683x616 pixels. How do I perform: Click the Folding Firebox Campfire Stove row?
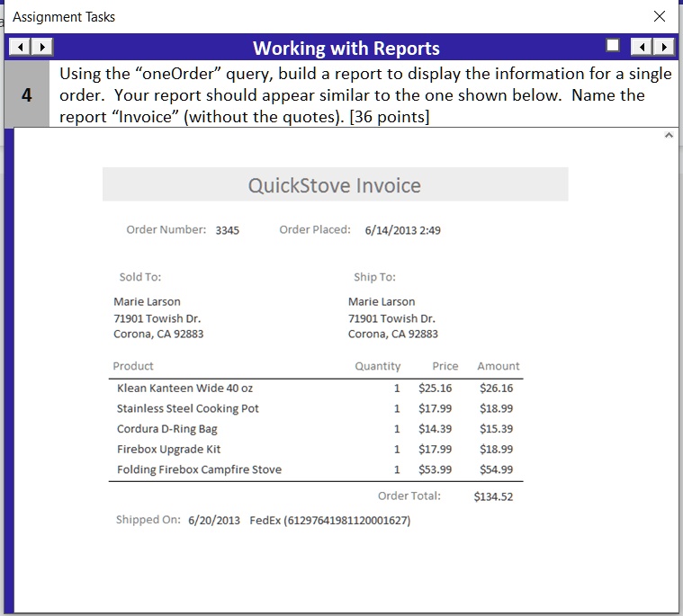tap(316, 469)
